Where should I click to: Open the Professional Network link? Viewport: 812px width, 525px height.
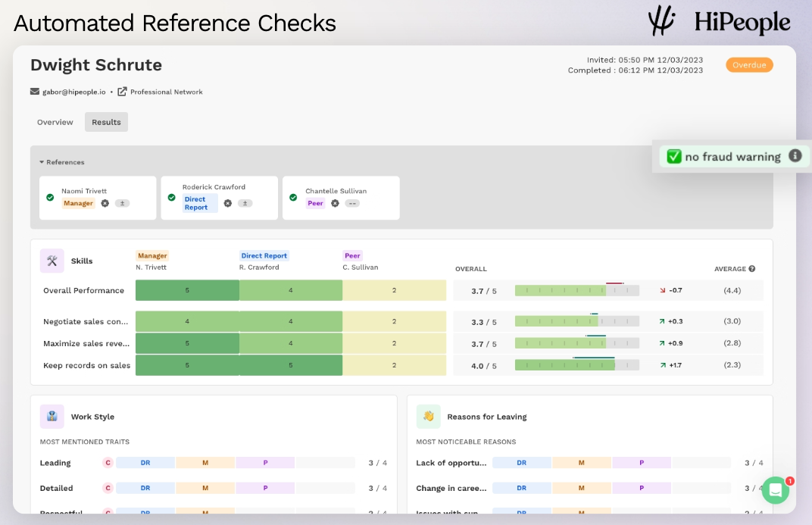tap(166, 92)
